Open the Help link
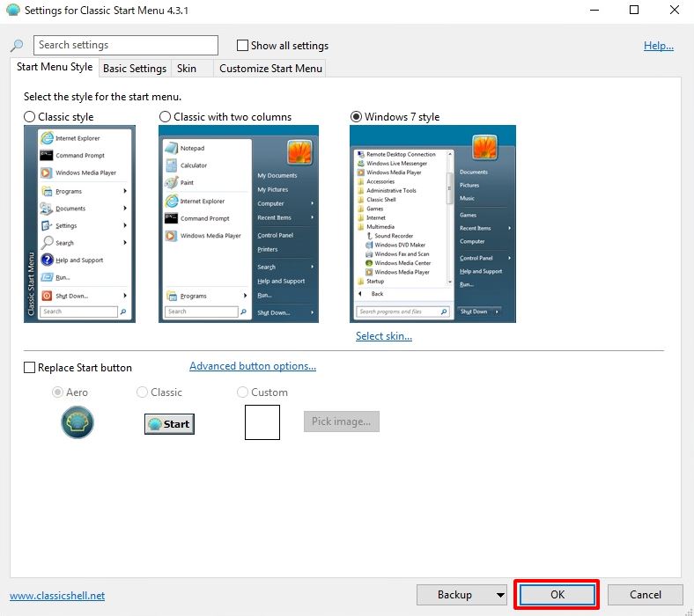 (x=659, y=46)
